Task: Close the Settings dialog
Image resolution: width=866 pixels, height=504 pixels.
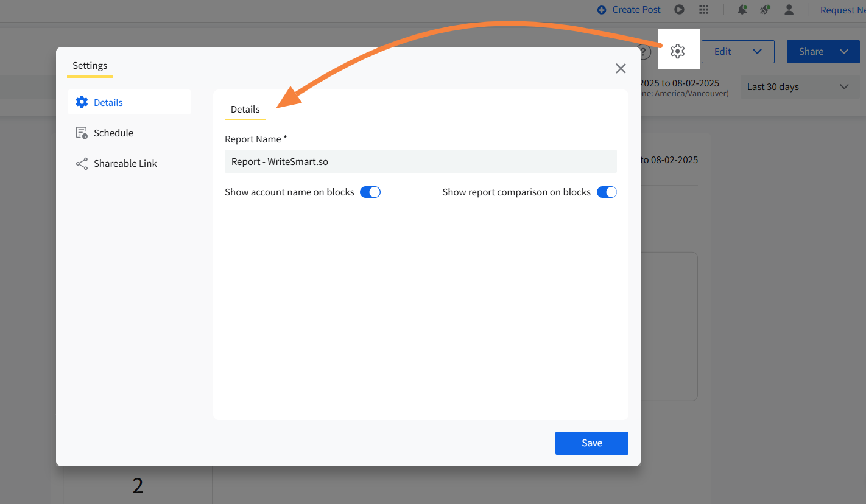Action: click(621, 69)
